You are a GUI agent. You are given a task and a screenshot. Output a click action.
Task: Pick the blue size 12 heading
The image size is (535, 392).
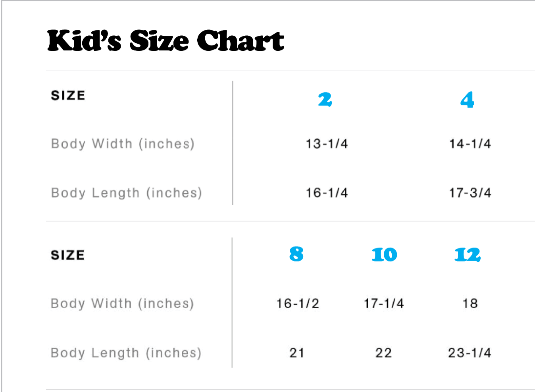pos(468,254)
